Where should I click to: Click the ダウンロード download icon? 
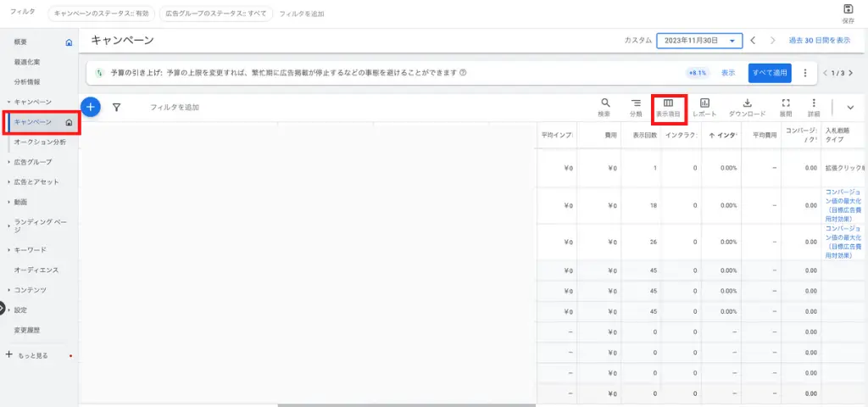(x=747, y=107)
